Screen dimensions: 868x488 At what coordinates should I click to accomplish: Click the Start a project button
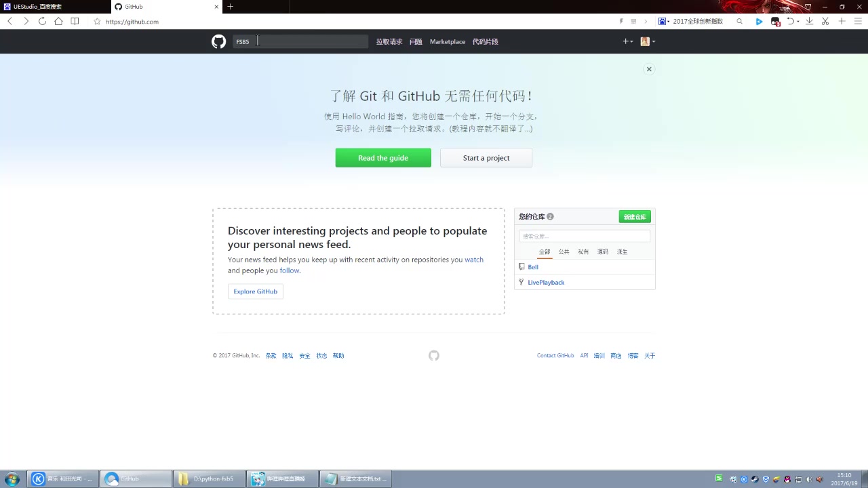coord(486,158)
